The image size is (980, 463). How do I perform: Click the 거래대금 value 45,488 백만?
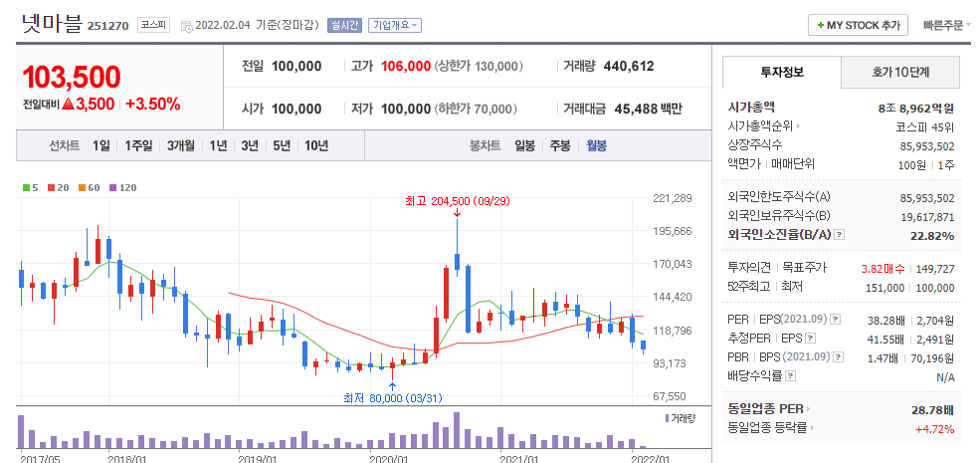pyautogui.click(x=648, y=109)
